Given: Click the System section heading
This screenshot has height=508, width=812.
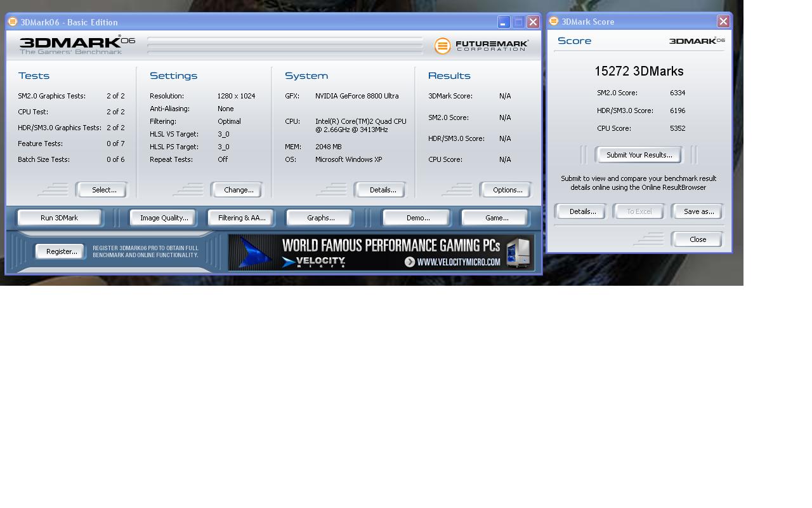Looking at the screenshot, I should point(306,76).
